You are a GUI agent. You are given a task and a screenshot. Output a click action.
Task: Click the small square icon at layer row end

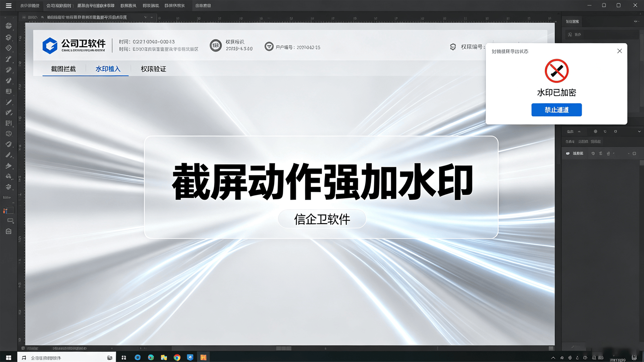(634, 154)
